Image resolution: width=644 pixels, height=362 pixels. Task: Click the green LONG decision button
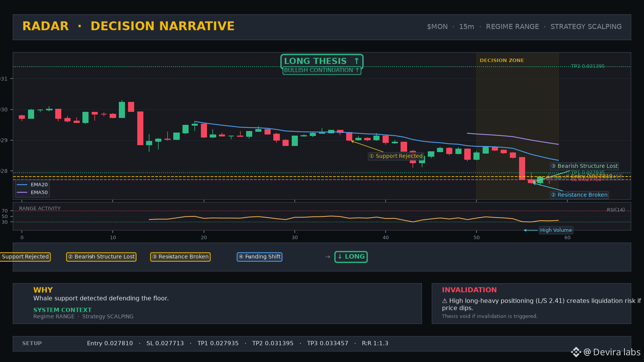[x=351, y=257]
